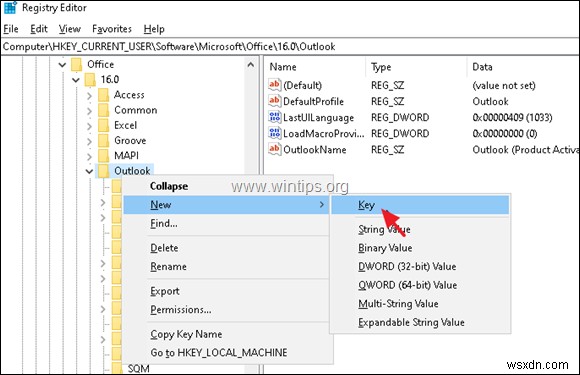Click the MAPI folder icon

coord(104,155)
